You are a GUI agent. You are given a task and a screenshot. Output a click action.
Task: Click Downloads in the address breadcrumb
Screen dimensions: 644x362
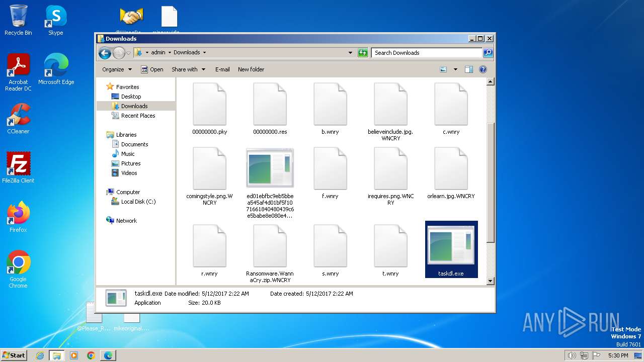click(187, 52)
